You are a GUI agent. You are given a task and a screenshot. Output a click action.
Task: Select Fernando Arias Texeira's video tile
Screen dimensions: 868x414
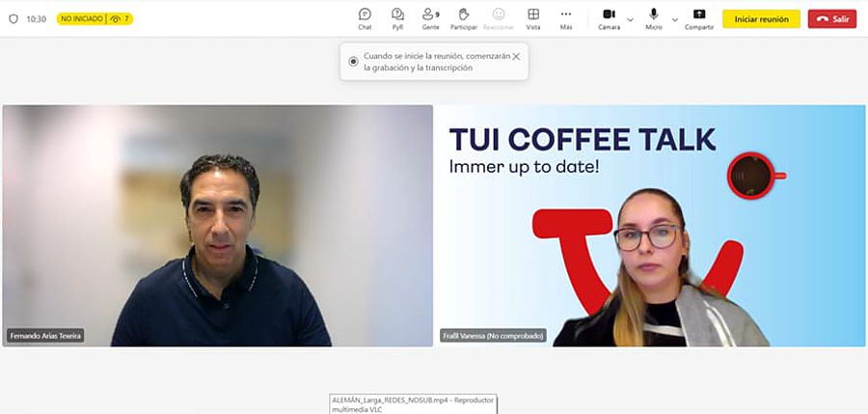click(x=218, y=226)
